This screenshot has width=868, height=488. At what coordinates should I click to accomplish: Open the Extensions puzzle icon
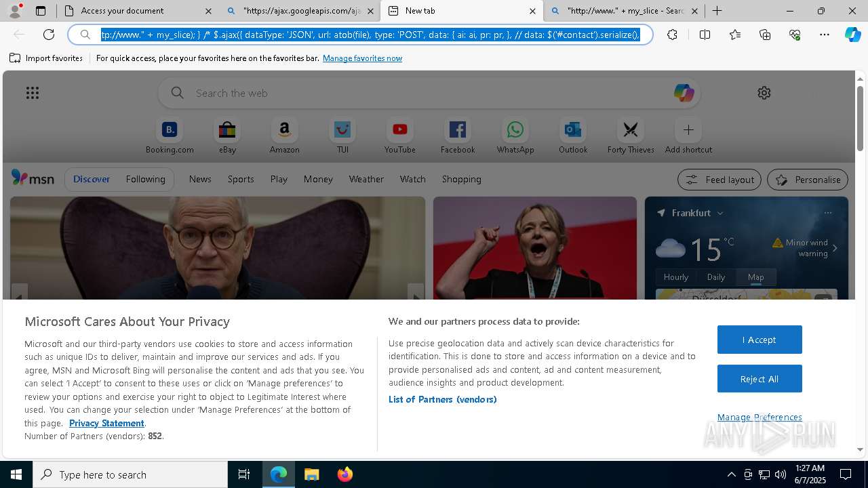(x=672, y=35)
